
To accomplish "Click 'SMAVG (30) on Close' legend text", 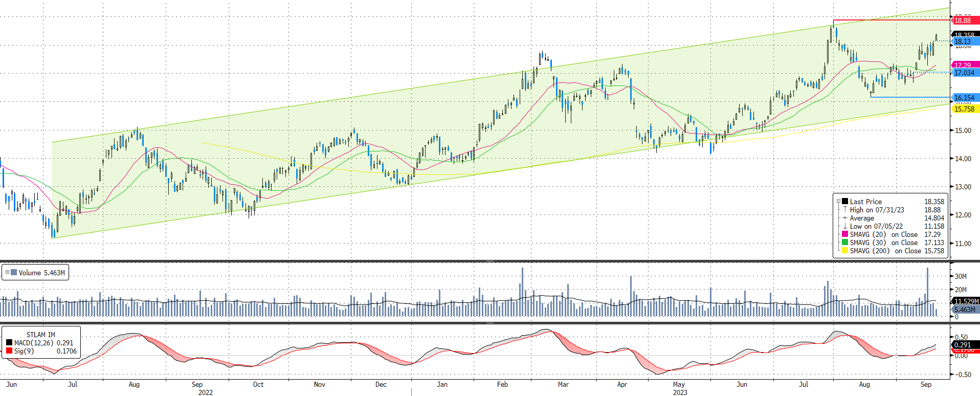I will click(884, 243).
